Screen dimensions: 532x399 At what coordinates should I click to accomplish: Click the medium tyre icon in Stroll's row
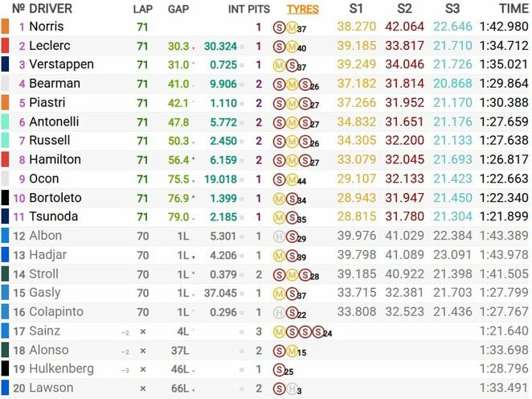[290, 275]
